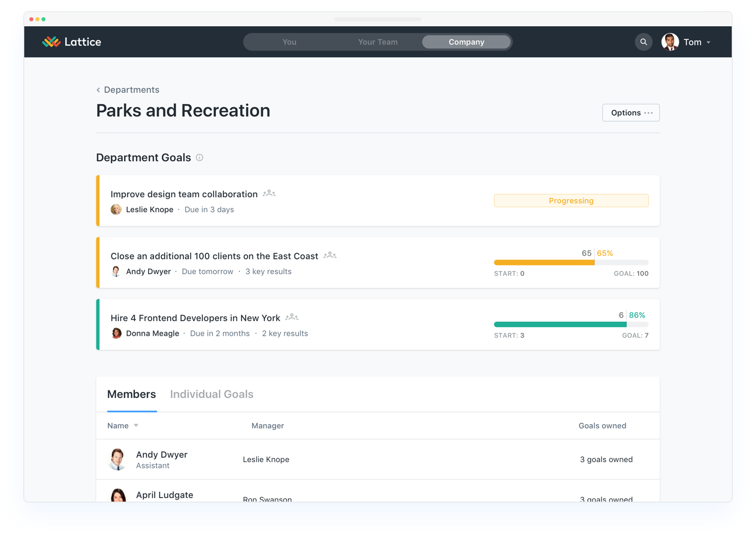This screenshot has height=538, width=756.
Task: Click the Lattice logo
Action: 72,41
